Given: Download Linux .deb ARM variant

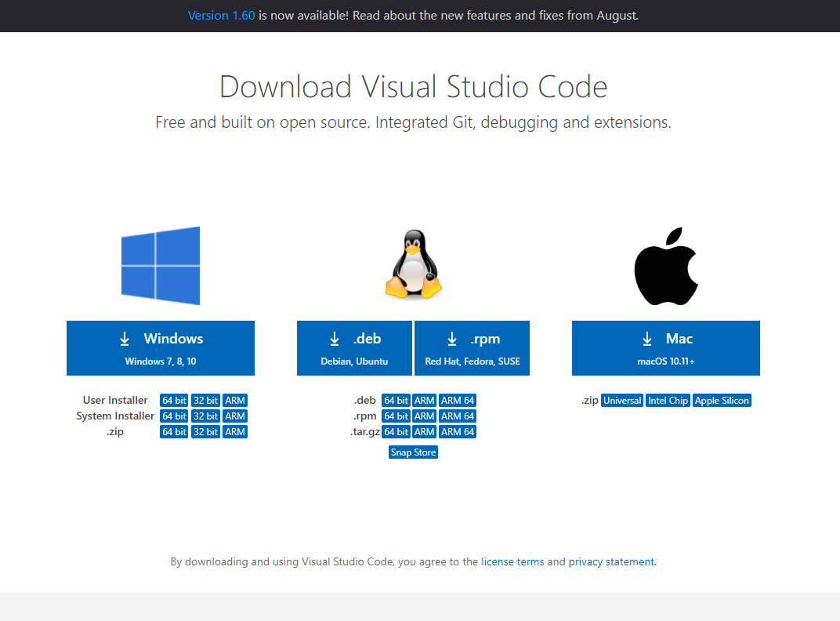Looking at the screenshot, I should tap(424, 401).
